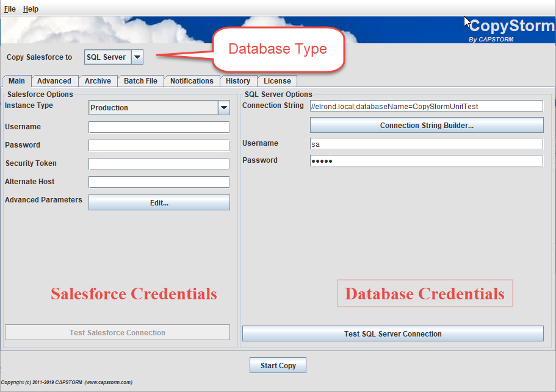
Task: Open the Batch File tab
Action: point(140,81)
